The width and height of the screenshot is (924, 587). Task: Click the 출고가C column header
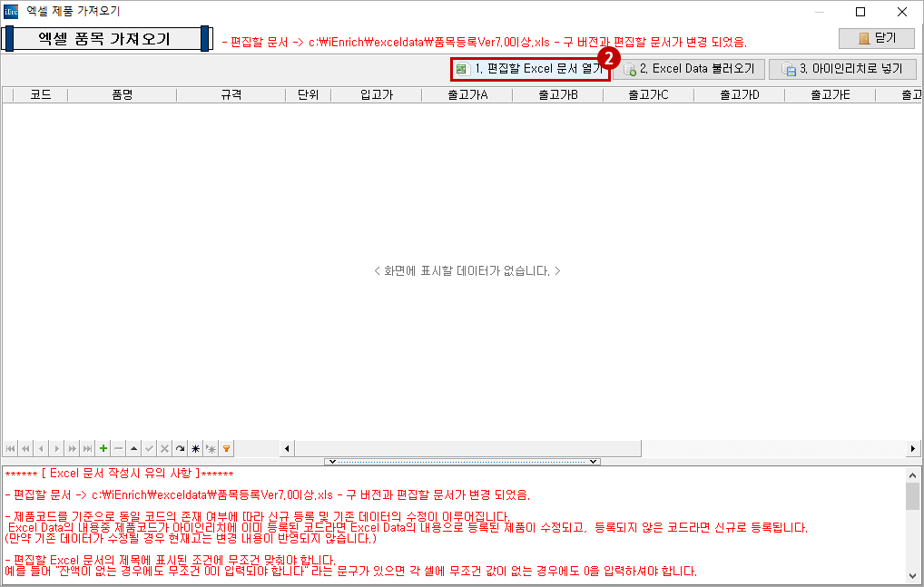pyautogui.click(x=649, y=94)
